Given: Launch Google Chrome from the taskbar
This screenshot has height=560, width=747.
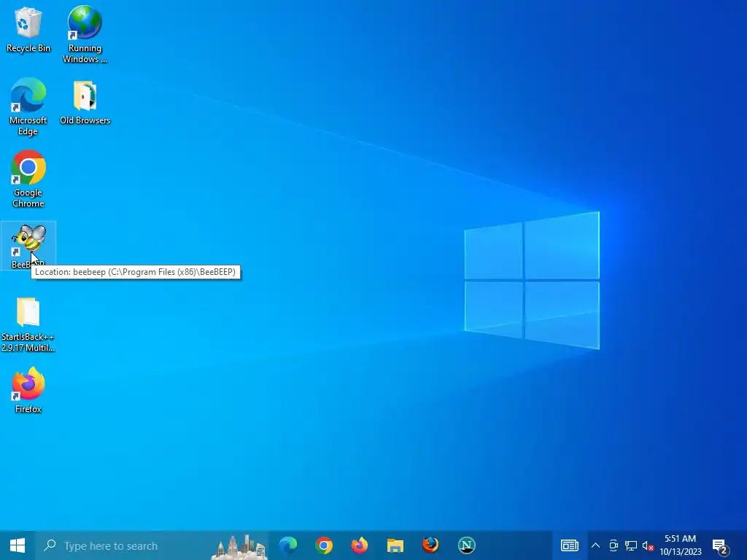Looking at the screenshot, I should click(x=323, y=545).
